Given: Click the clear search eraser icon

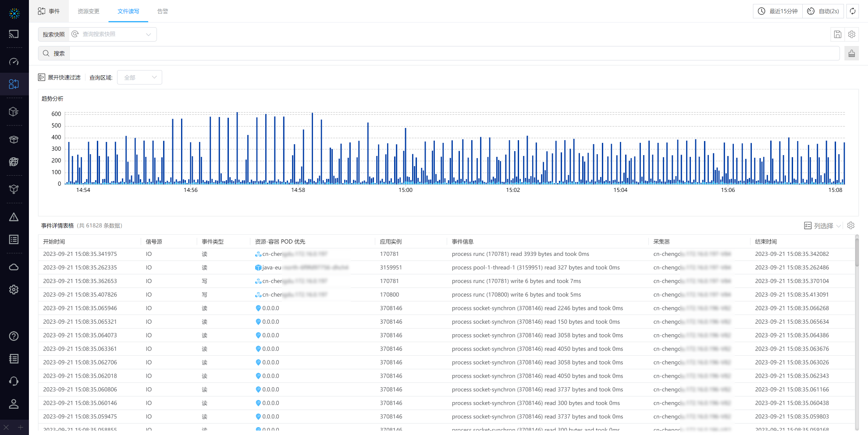Looking at the screenshot, I should tap(851, 53).
